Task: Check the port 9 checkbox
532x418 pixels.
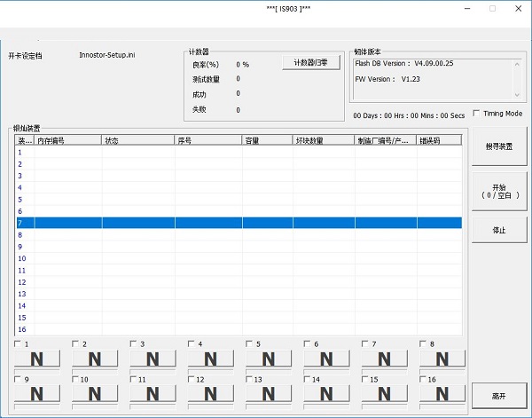Action: coord(18,379)
